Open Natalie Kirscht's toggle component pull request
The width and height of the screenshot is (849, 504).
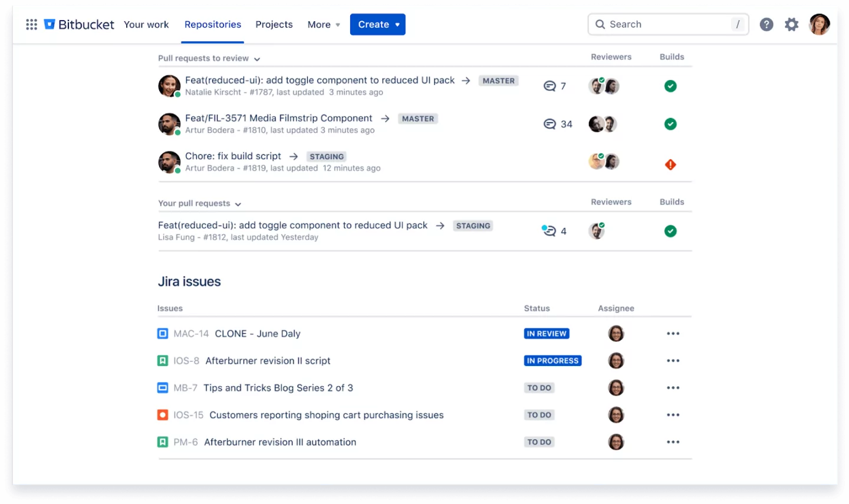(x=320, y=80)
